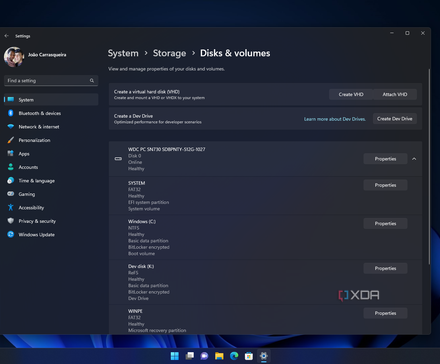The width and height of the screenshot is (440, 364).
Task: Open Bluetooth & devices settings
Action: pos(51,113)
